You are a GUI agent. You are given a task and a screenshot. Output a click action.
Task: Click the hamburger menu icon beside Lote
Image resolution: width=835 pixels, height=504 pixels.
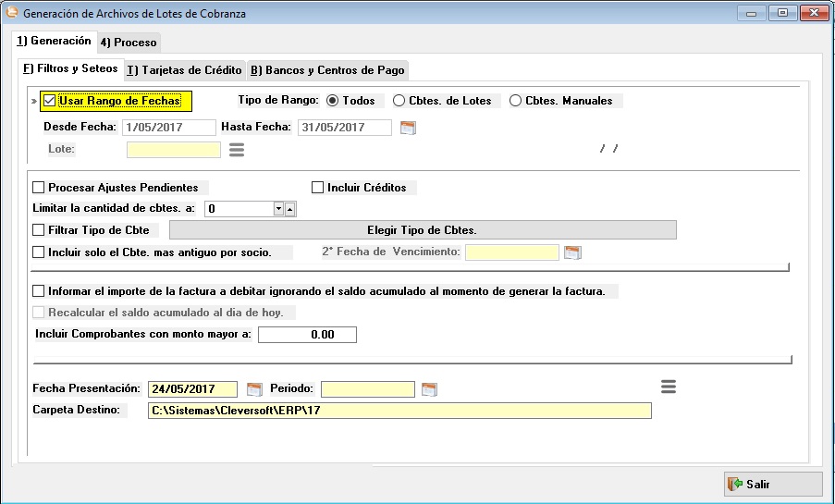click(x=236, y=149)
